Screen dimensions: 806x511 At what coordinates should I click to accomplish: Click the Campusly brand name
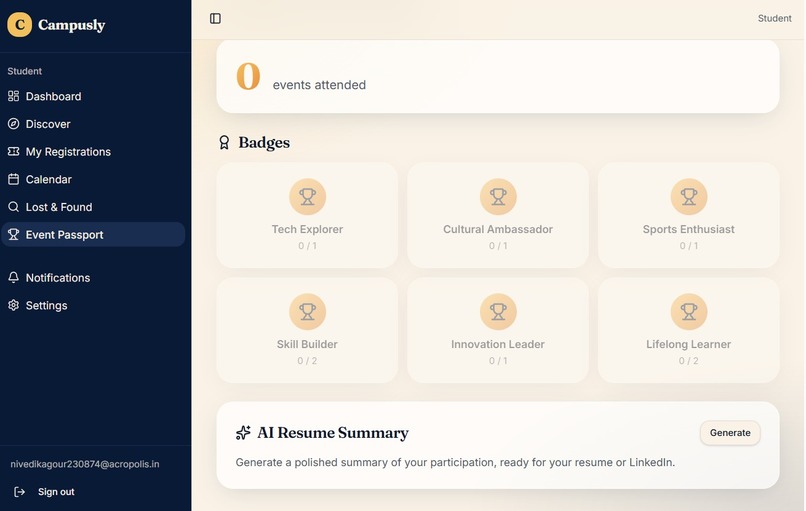click(71, 25)
